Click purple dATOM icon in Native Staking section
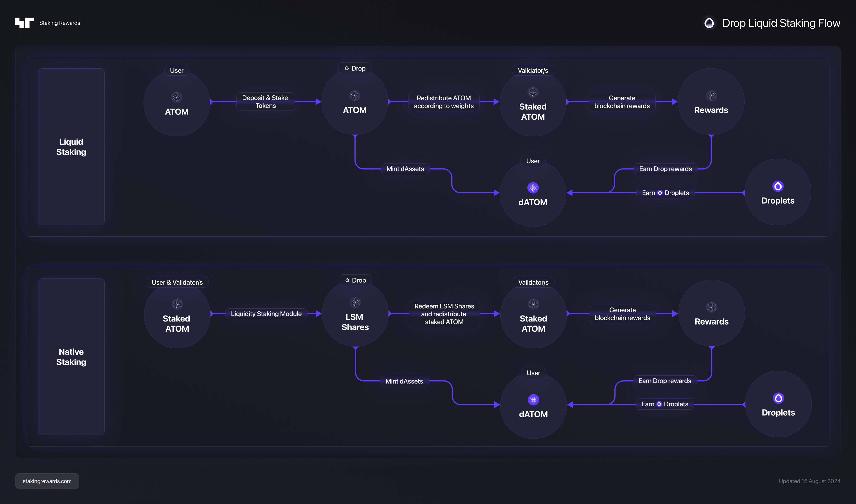This screenshot has width=856, height=504. point(533,400)
